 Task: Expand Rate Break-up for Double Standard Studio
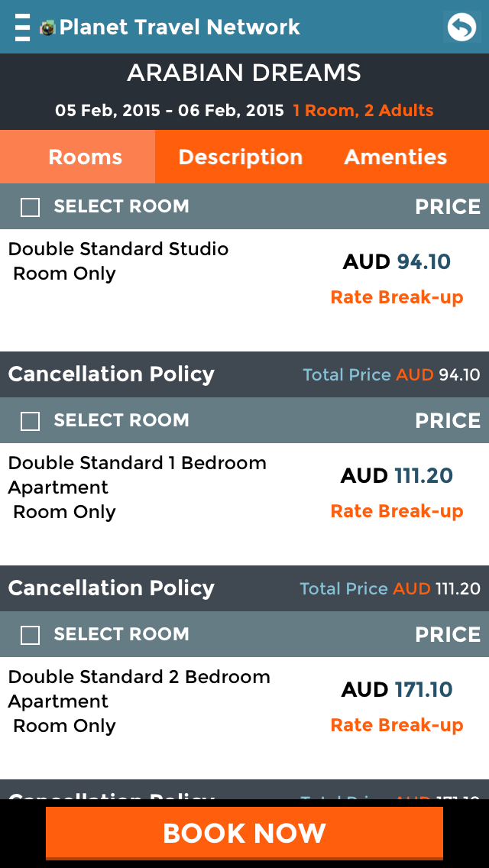397,297
